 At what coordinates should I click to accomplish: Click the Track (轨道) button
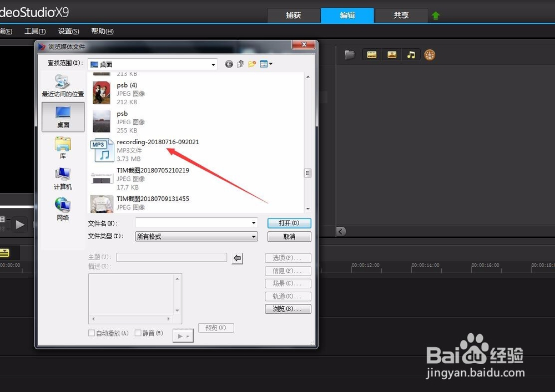[287, 296]
